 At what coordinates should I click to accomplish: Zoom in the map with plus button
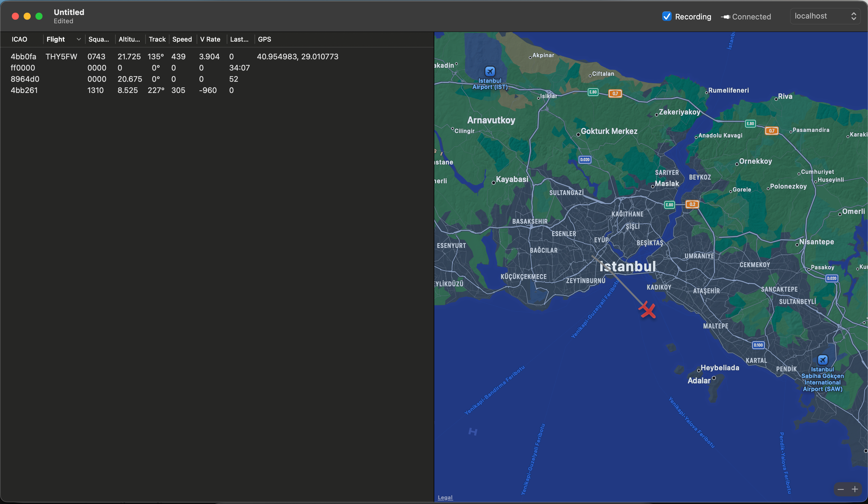pos(855,489)
